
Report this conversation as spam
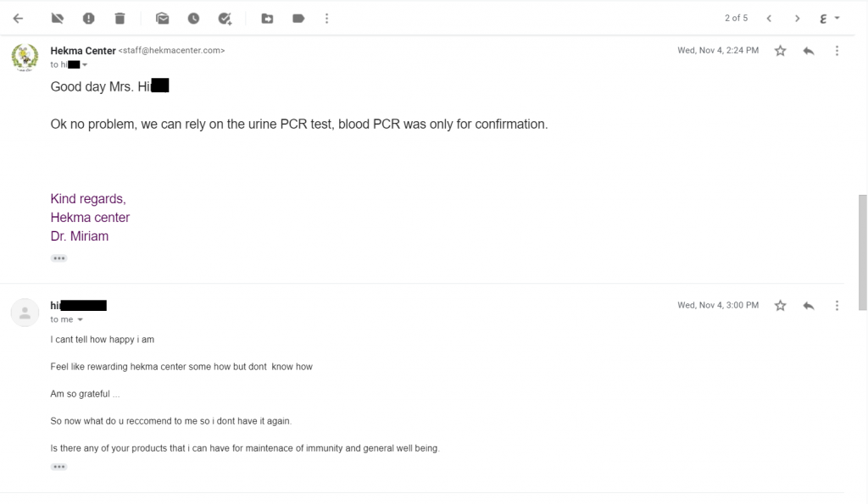click(x=89, y=18)
